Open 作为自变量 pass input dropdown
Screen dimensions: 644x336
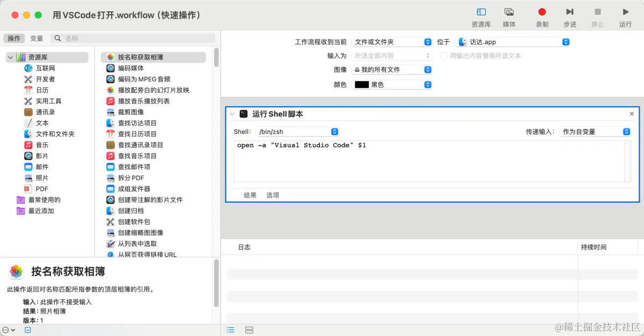pyautogui.click(x=595, y=132)
